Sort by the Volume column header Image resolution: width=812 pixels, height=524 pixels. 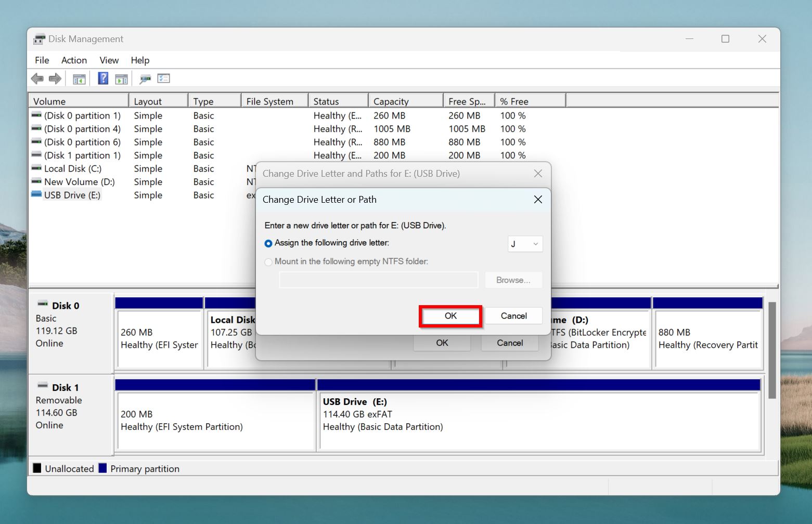79,101
